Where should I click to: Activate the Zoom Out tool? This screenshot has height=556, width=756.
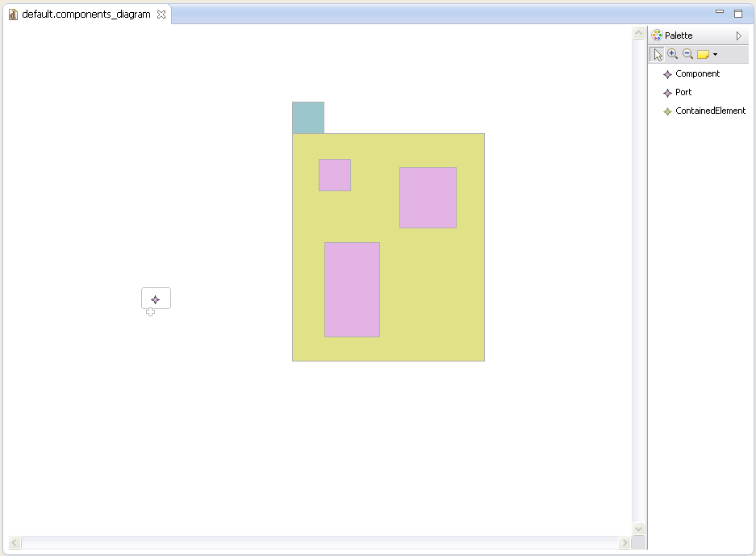(x=688, y=55)
